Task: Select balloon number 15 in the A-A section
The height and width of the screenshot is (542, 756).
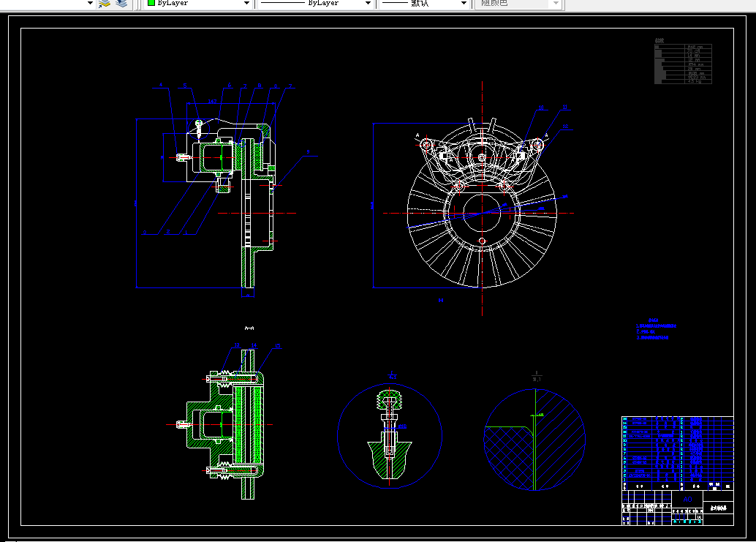Action: pos(278,346)
